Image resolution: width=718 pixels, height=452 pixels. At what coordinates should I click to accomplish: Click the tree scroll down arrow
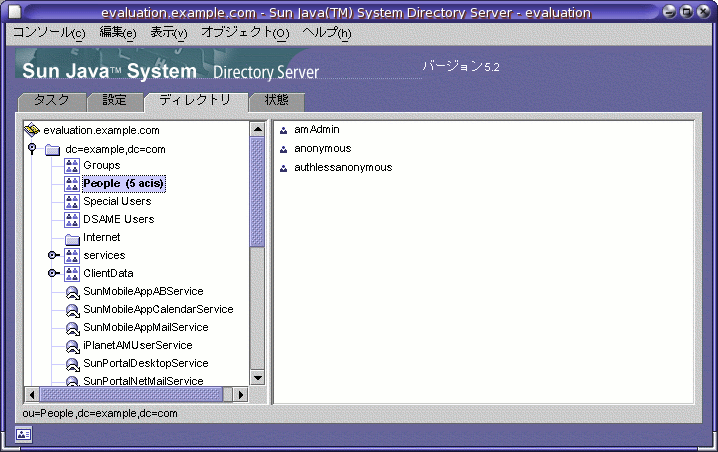click(258, 378)
